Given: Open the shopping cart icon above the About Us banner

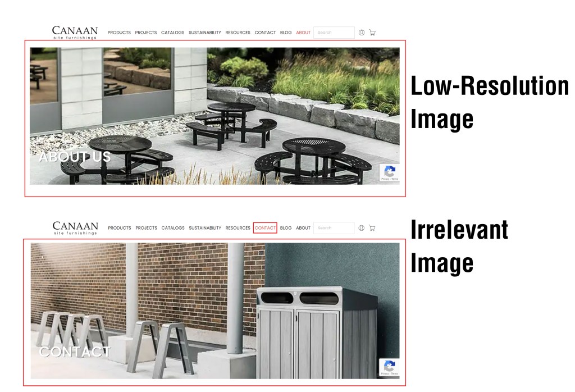Looking at the screenshot, I should (x=372, y=33).
